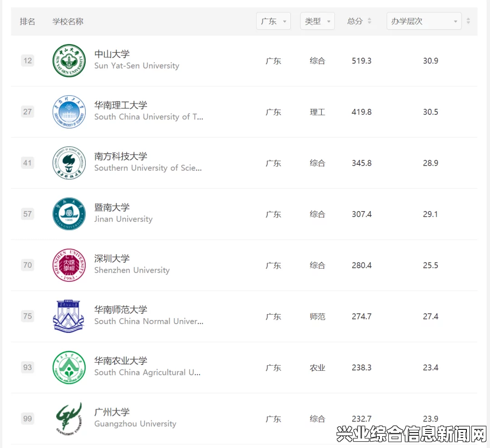490x448 pixels.
Task: Click the rank badge 99
Action: (28, 418)
